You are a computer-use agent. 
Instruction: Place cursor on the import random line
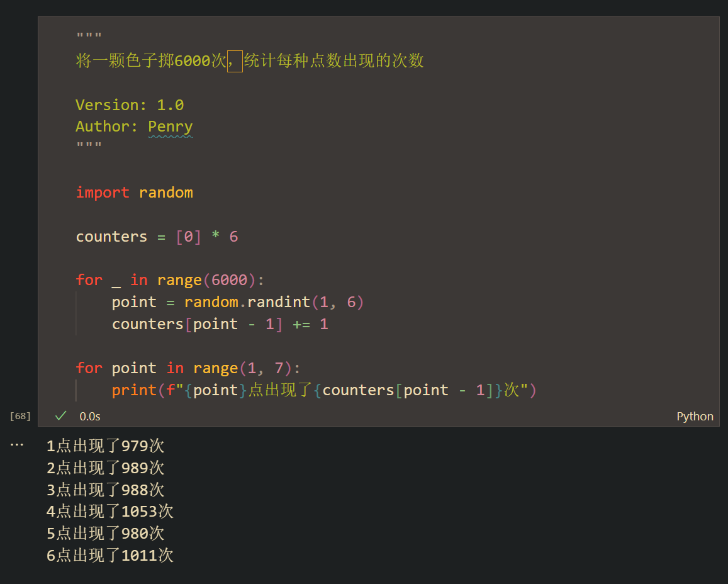(134, 193)
